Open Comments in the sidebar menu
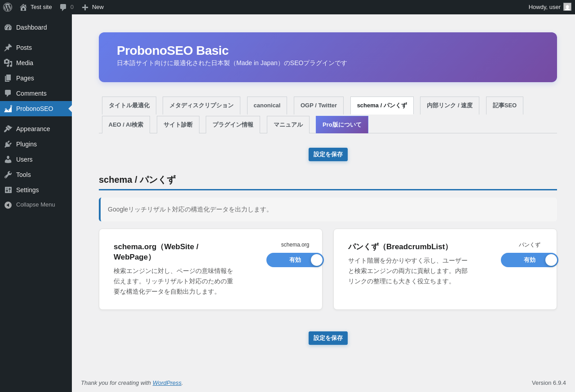 coord(36,93)
